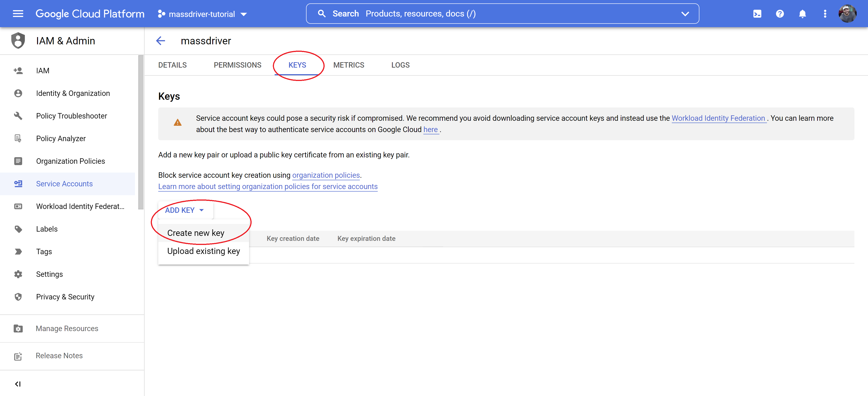Expand the search bar chevron
This screenshot has height=396, width=868.
click(x=685, y=14)
